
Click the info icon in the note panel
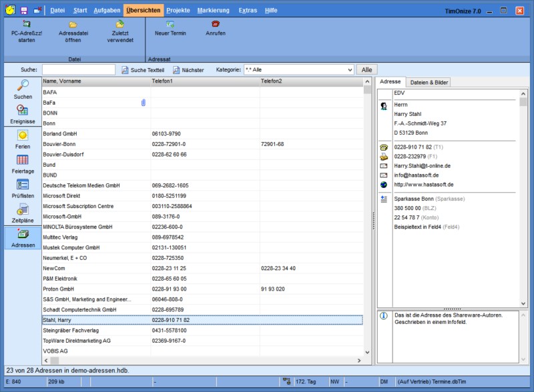[x=384, y=316]
